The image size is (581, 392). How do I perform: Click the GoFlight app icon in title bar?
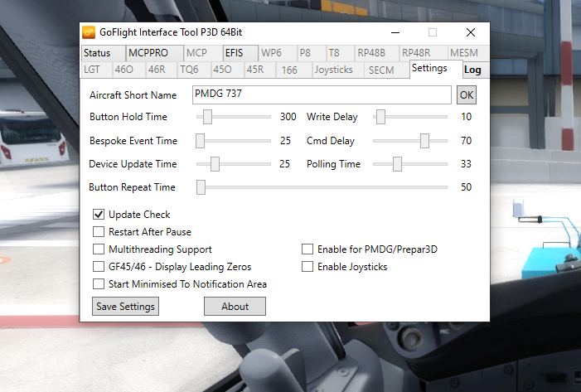click(89, 33)
